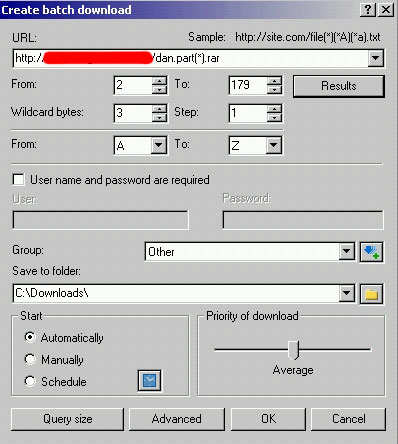The width and height of the screenshot is (398, 444).
Task: Open the To letter Z dropdown
Action: [274, 145]
